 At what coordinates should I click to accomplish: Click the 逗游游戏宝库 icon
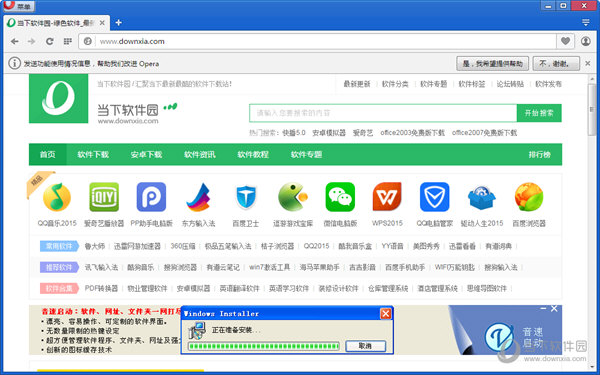(293, 197)
